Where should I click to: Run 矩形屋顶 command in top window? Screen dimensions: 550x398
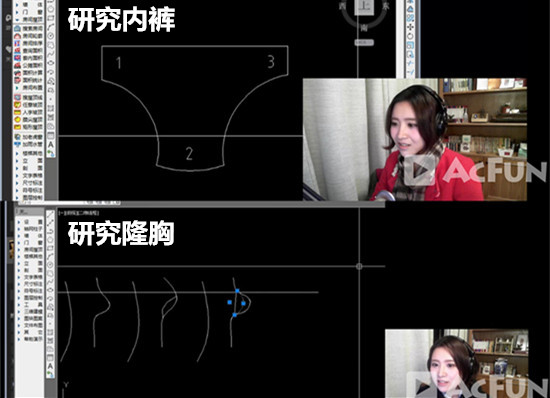pyautogui.click(x=28, y=127)
